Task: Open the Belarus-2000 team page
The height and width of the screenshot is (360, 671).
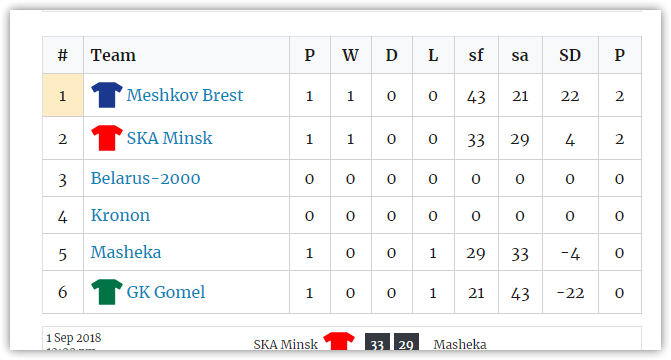Action: (145, 178)
